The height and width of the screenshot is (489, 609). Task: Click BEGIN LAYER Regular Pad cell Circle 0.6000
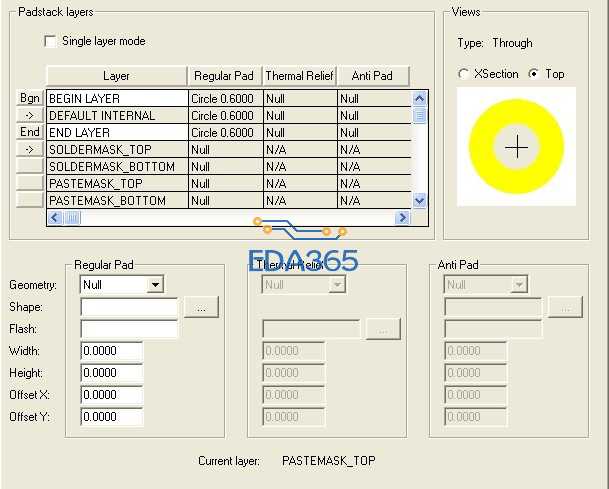(x=226, y=99)
